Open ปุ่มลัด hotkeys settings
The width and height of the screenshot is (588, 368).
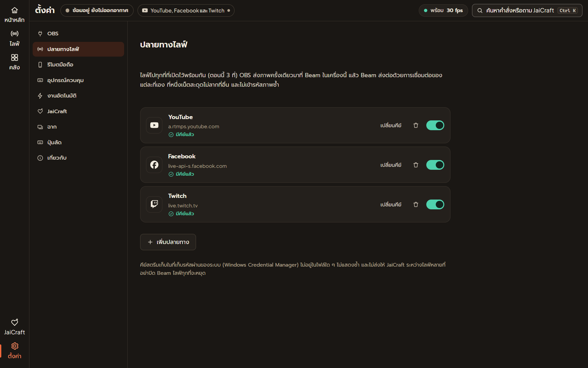point(78,142)
